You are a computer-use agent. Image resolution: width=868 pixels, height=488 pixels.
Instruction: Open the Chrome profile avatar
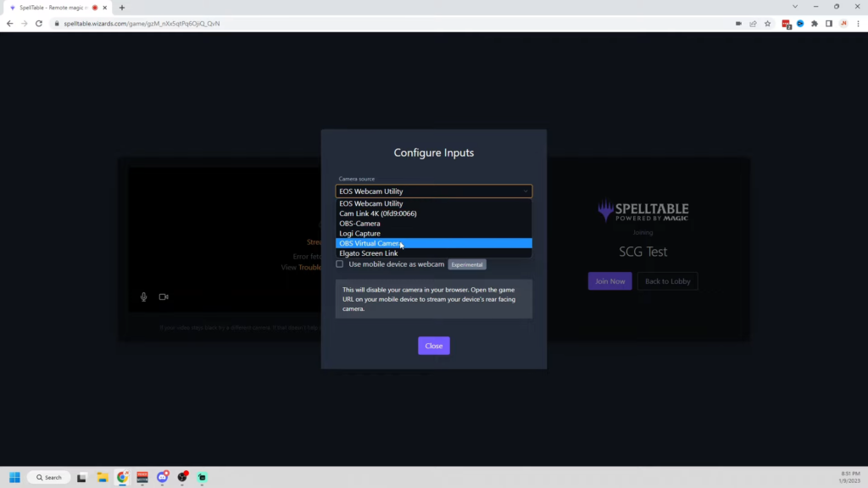[x=843, y=24]
